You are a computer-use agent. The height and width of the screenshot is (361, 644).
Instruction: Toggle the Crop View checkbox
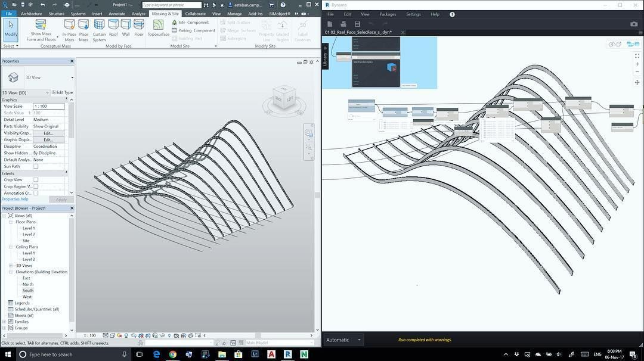click(x=36, y=179)
